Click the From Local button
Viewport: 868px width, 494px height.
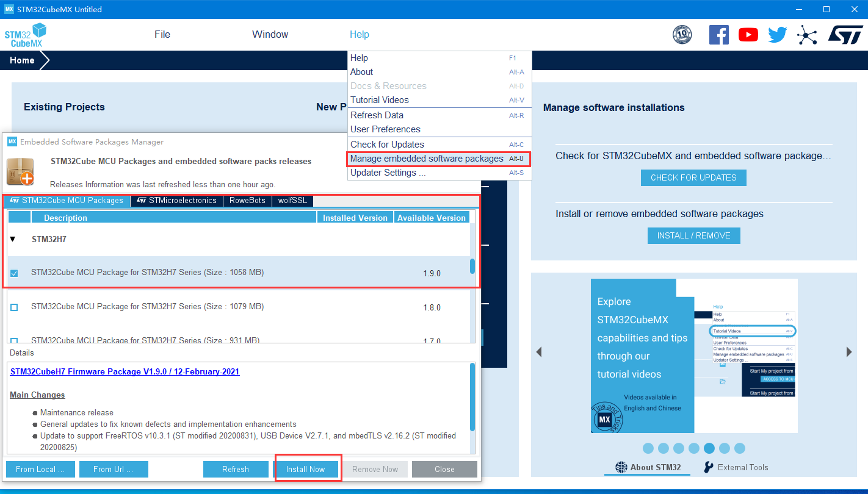click(40, 469)
